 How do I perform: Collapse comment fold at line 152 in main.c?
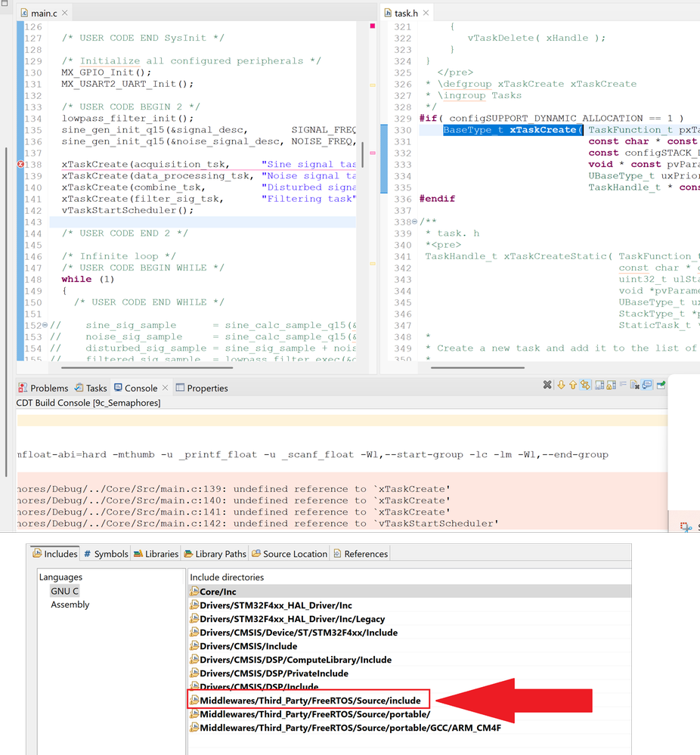(x=45, y=325)
